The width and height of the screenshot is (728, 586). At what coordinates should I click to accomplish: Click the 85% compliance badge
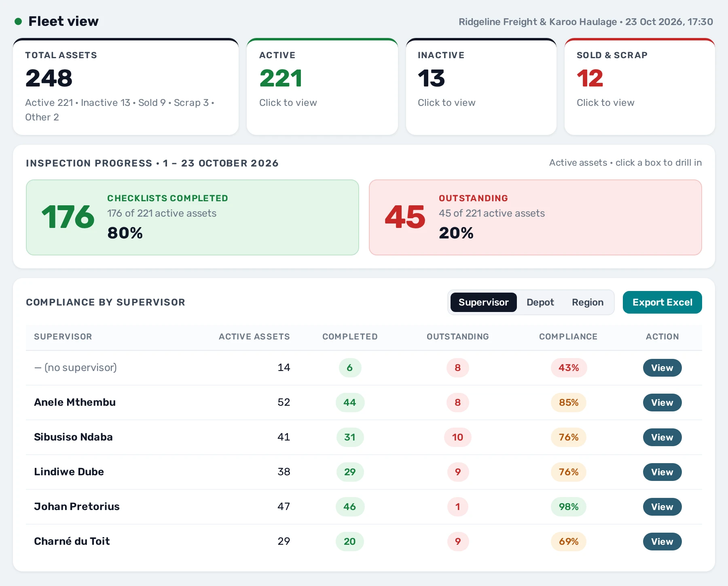pyautogui.click(x=569, y=403)
